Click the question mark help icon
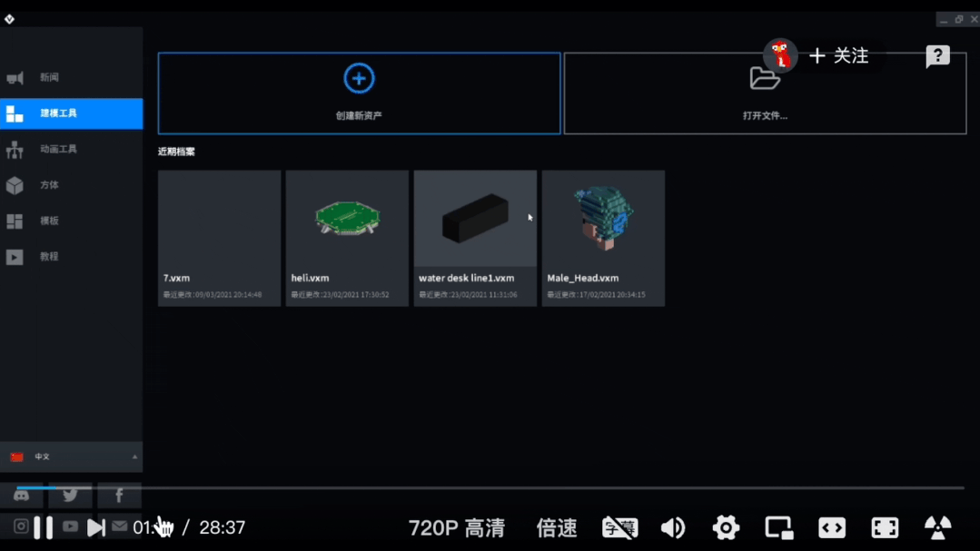 (x=937, y=56)
